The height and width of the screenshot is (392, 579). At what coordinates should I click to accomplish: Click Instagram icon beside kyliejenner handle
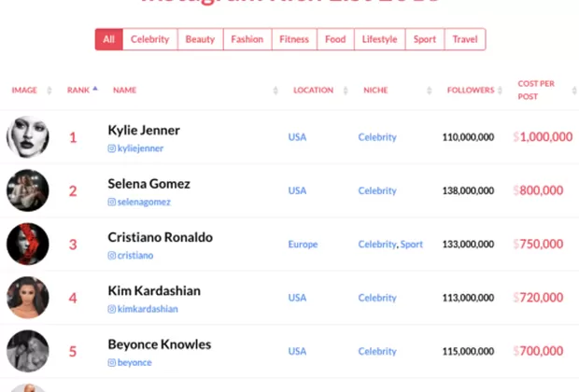pyautogui.click(x=112, y=148)
